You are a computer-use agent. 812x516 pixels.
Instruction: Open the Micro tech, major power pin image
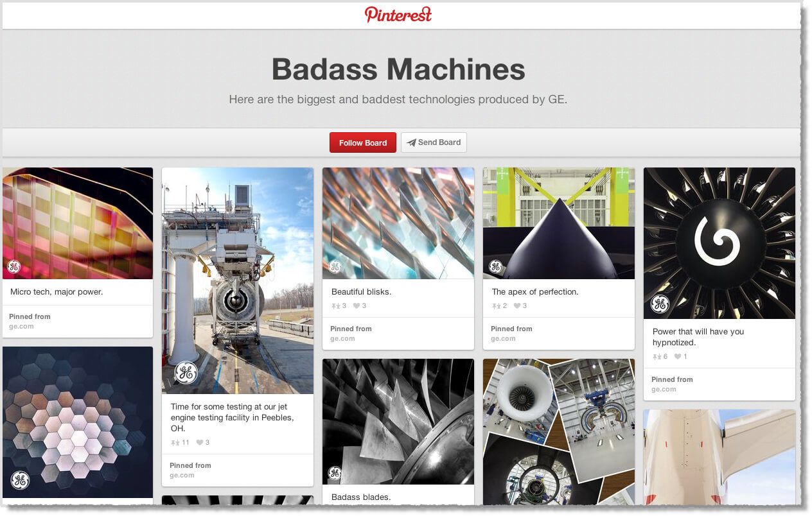[x=78, y=223]
